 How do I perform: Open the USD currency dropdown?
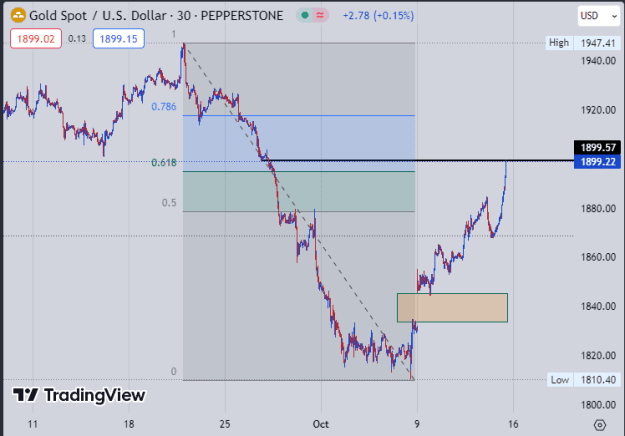[599, 16]
